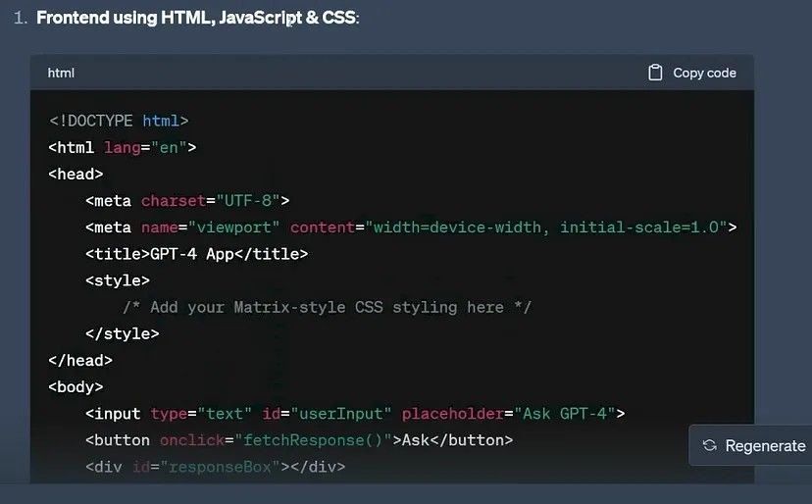The image size is (812, 504).
Task: Select the meta charset UTF-8 line
Action: 187,201
